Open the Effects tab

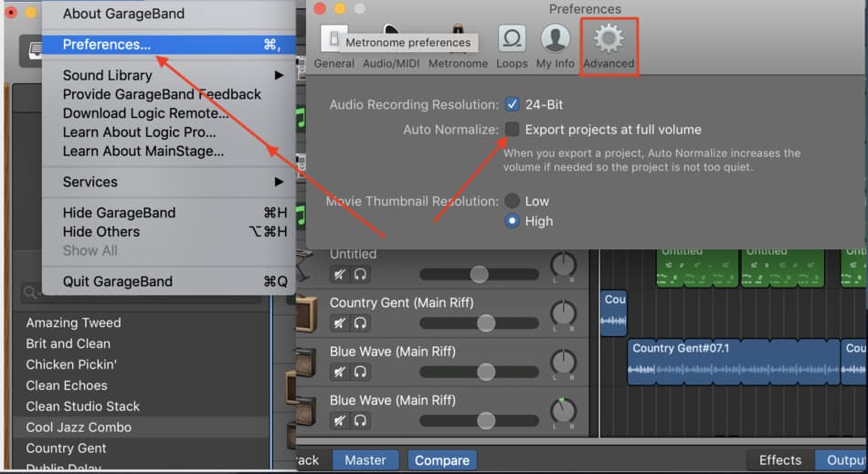[x=780, y=459]
